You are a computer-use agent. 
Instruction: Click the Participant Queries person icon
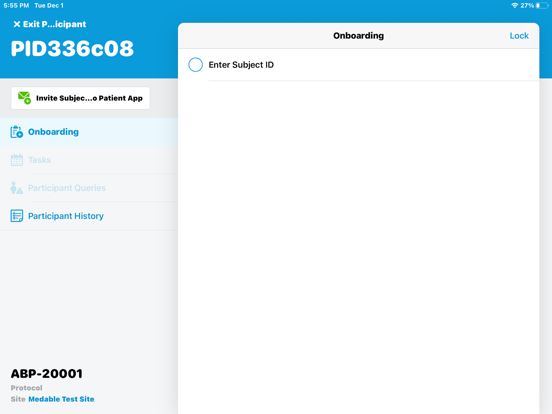[17, 188]
